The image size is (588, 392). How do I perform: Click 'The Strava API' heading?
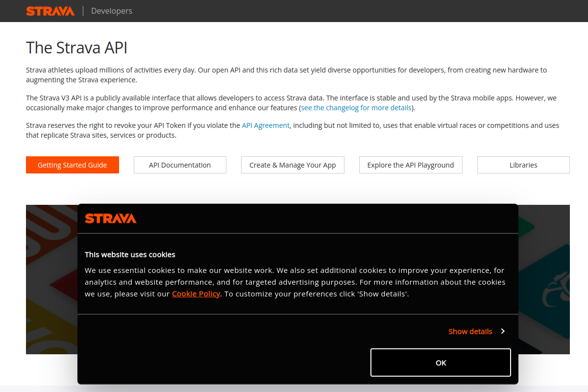click(77, 48)
